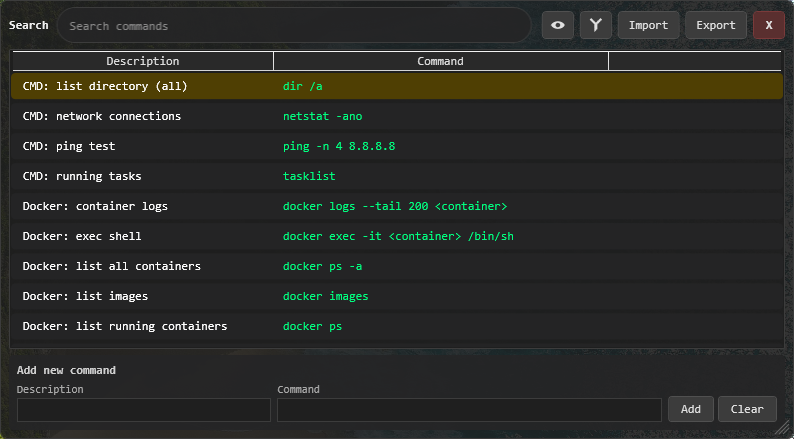The height and width of the screenshot is (439, 794).
Task: Click the Import button
Action: click(x=648, y=25)
